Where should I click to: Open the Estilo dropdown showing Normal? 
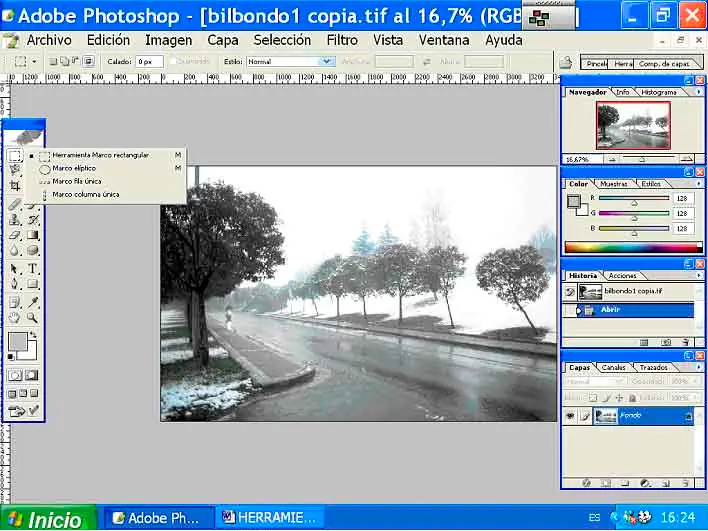click(x=291, y=61)
